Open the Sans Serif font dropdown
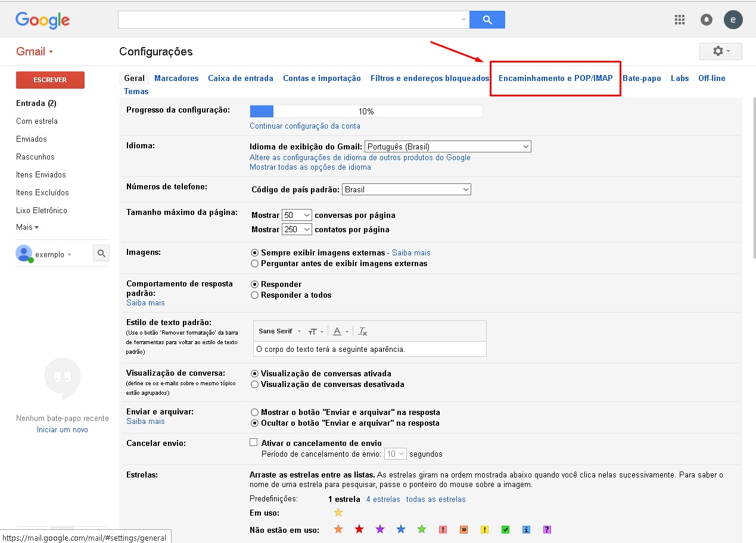Viewport: 756px width, 543px height. [279, 331]
